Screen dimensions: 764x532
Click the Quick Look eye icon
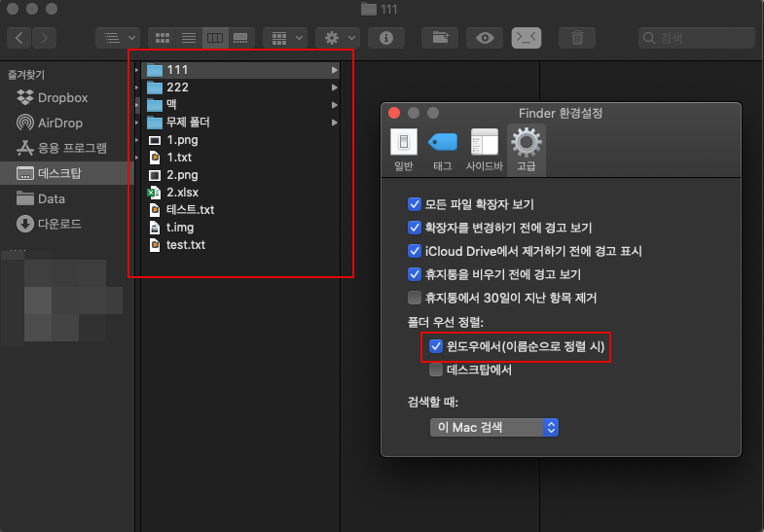click(485, 38)
